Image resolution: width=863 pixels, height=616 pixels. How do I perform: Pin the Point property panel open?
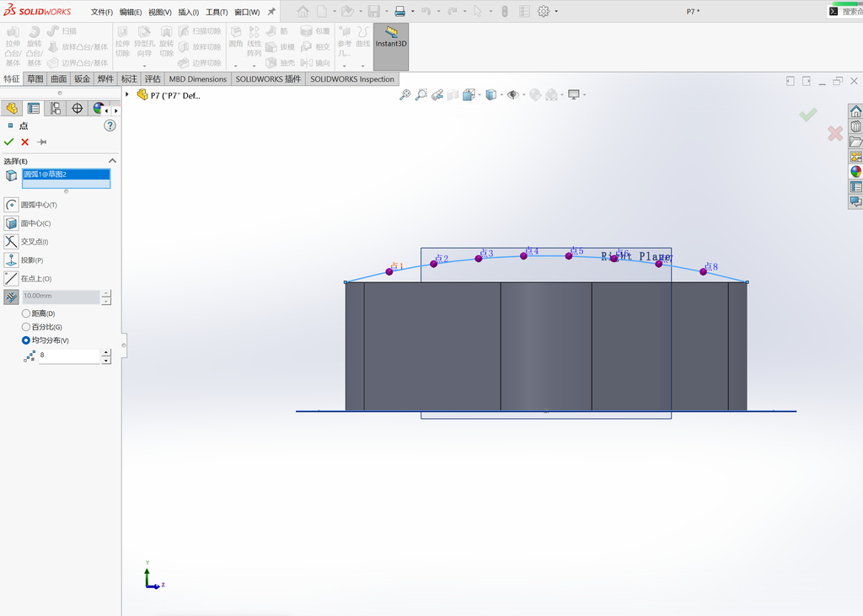tap(42, 142)
